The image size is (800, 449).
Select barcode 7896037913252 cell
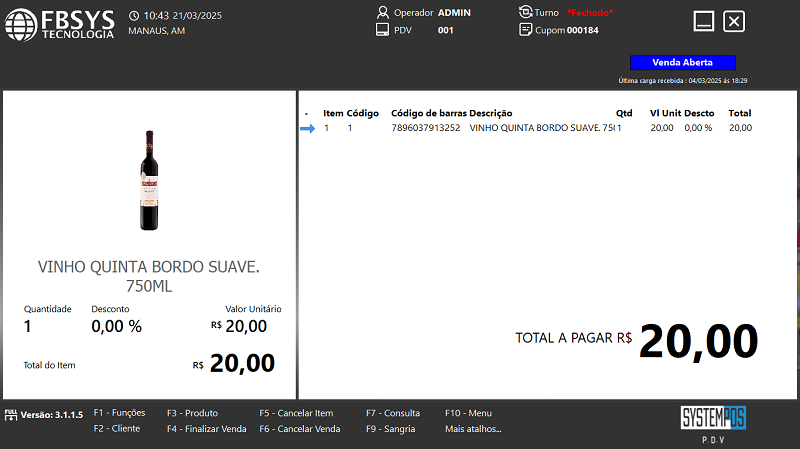point(426,128)
